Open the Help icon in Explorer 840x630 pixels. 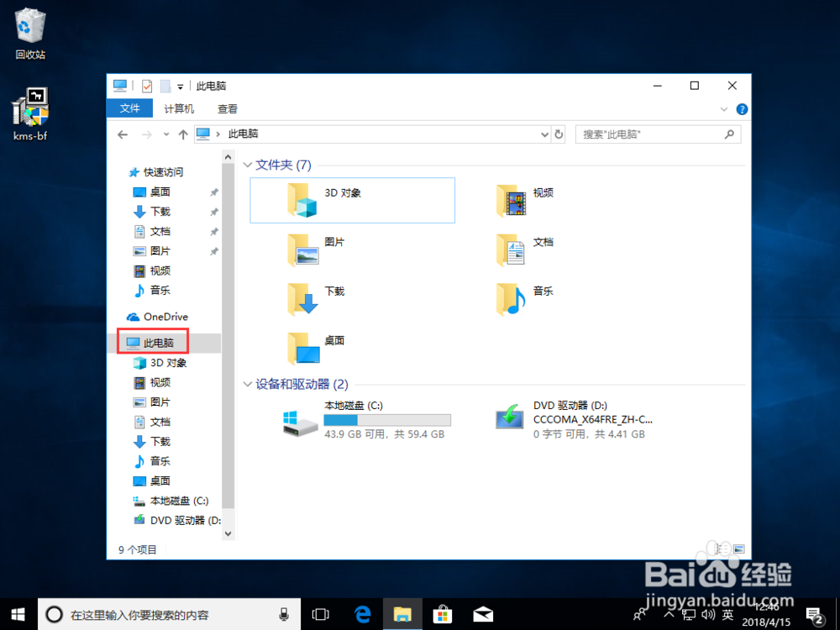coord(742,109)
